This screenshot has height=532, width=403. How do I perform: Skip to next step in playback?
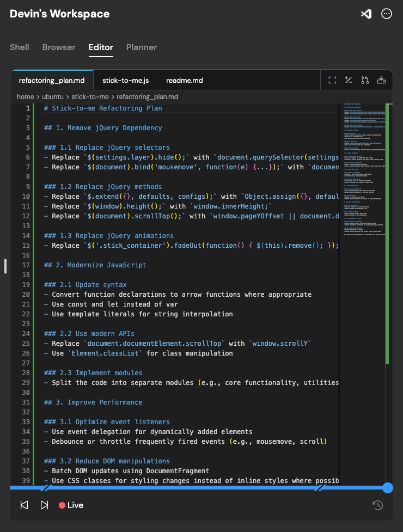point(45,505)
